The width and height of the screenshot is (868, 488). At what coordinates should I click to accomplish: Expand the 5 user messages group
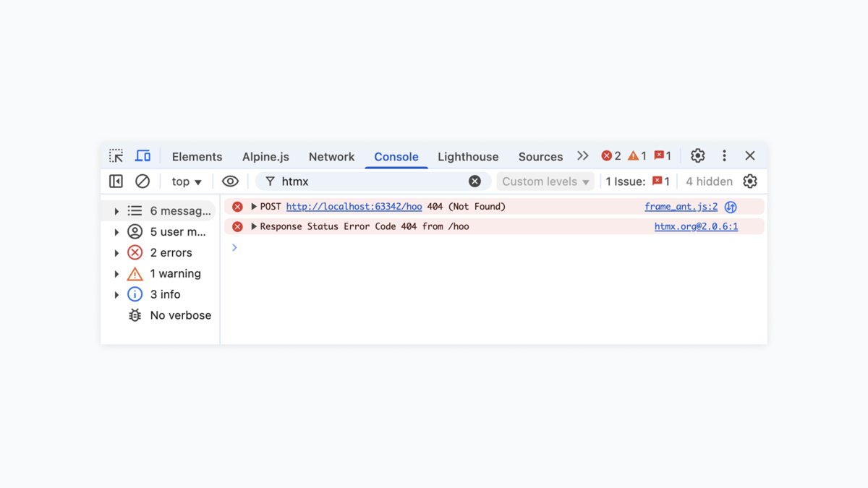(116, 232)
